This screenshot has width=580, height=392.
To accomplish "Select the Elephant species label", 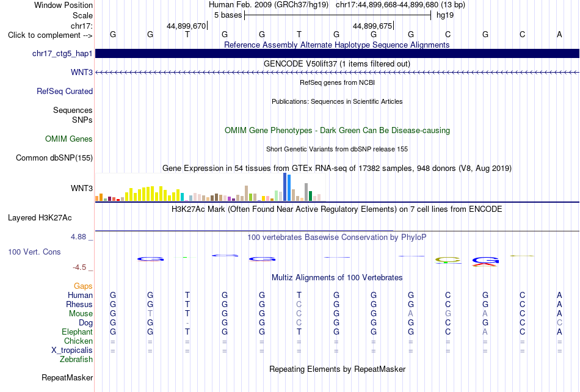I will (x=78, y=332).
